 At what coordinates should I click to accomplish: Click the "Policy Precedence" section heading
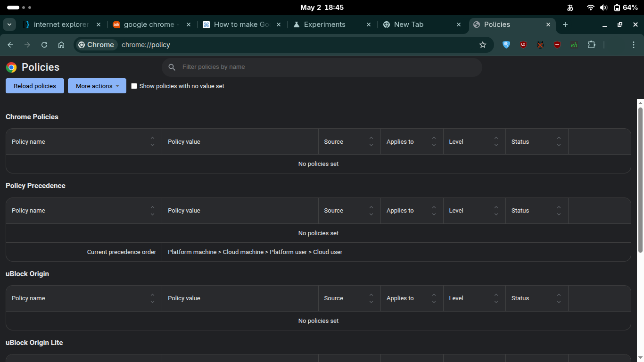click(x=35, y=186)
